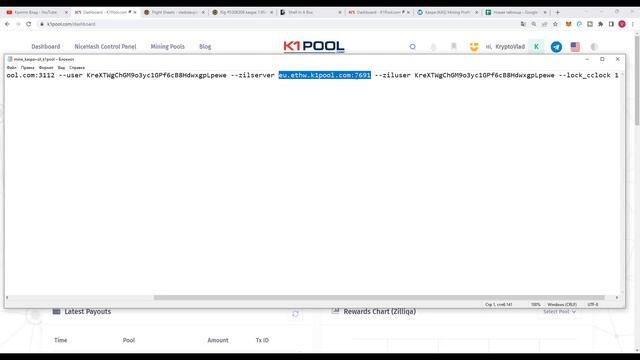The width and height of the screenshot is (640, 360).
Task: Open the Chrome profile avatar
Action: point(622,24)
